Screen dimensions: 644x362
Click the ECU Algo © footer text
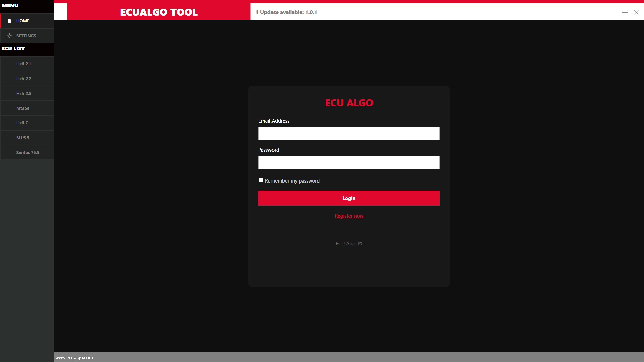(349, 244)
